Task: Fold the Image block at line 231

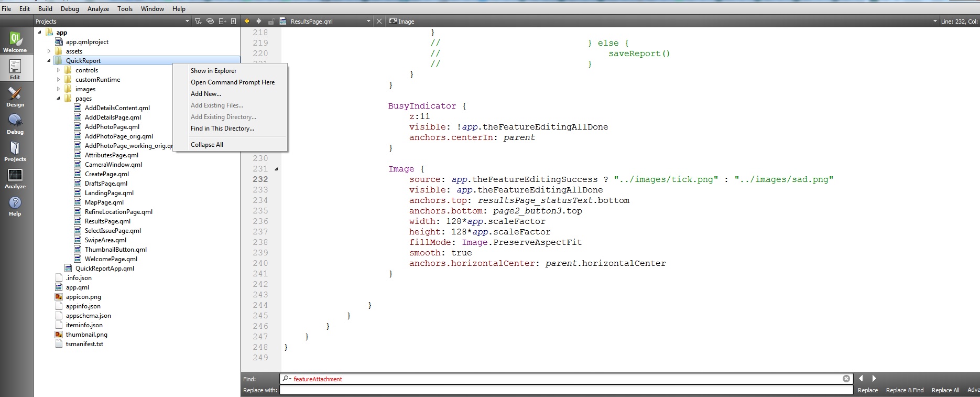Action: 276,169
